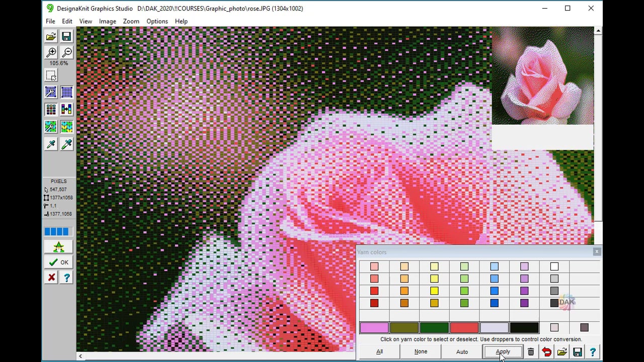Viewport: 644px width, 362px height.
Task: Click the vertical scrollbar up arrow
Action: tap(598, 31)
